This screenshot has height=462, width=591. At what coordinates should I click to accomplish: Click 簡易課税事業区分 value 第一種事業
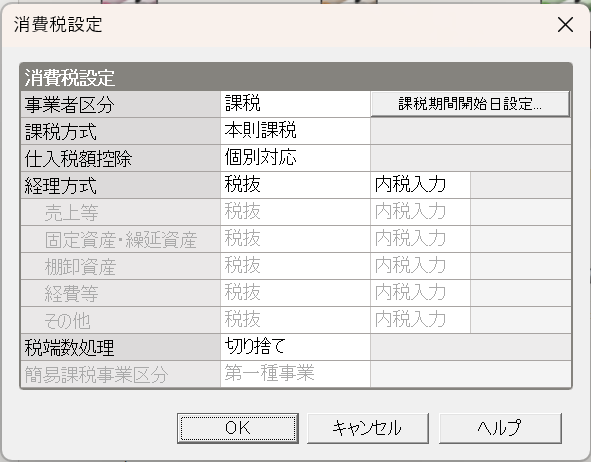296,374
